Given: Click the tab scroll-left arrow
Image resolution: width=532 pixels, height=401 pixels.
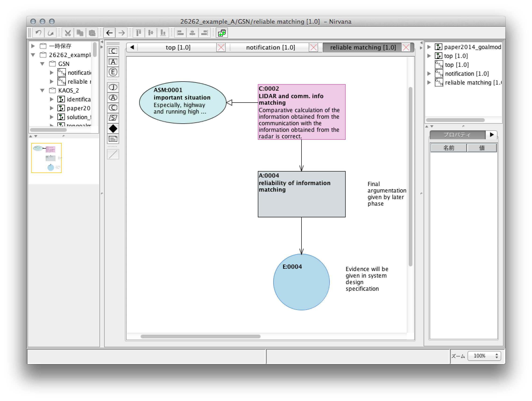Looking at the screenshot, I should coord(132,47).
